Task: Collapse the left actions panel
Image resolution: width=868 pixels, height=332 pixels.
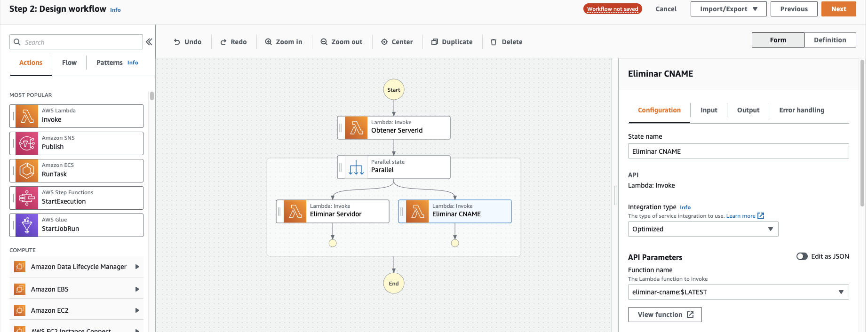Action: (149, 42)
